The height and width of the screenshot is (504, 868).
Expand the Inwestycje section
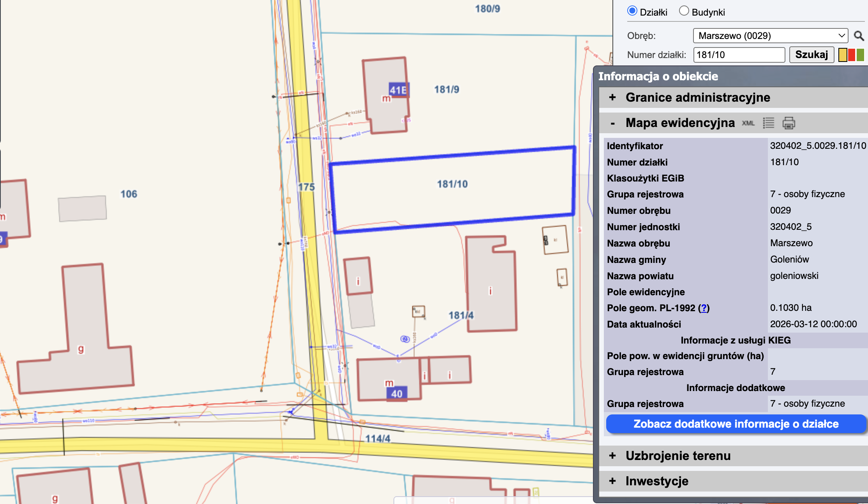tap(612, 481)
